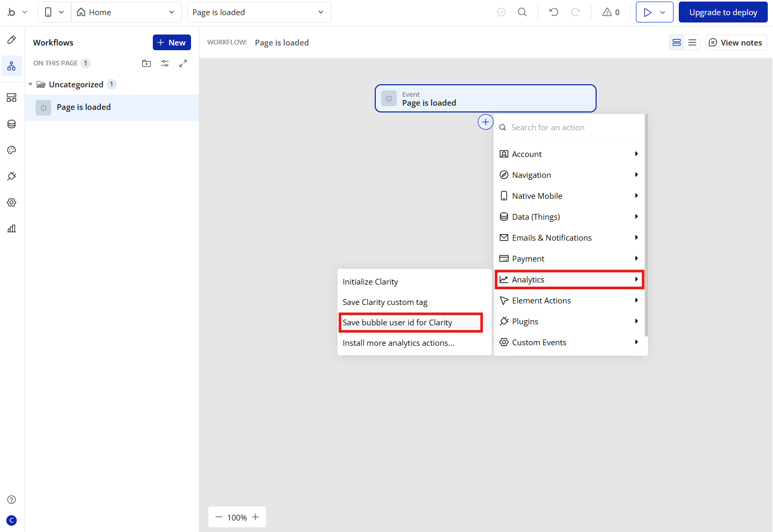Open the Navigation action category
Screen dimensions: 773x532
[569, 175]
